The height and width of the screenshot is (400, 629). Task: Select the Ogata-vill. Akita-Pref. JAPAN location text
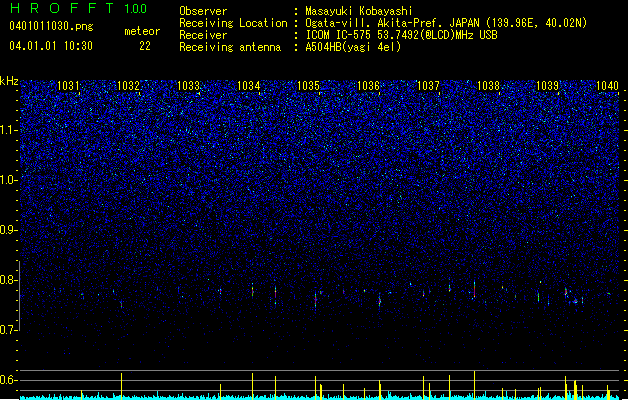click(x=446, y=23)
